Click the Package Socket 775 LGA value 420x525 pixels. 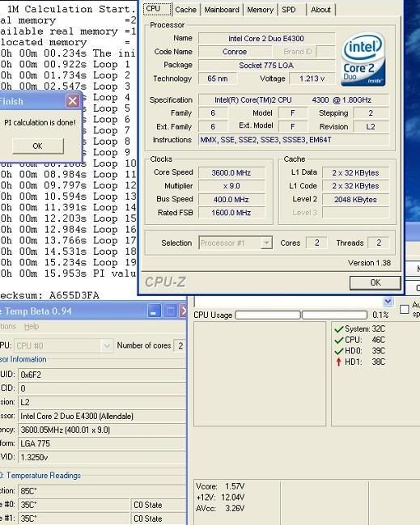tap(266, 66)
